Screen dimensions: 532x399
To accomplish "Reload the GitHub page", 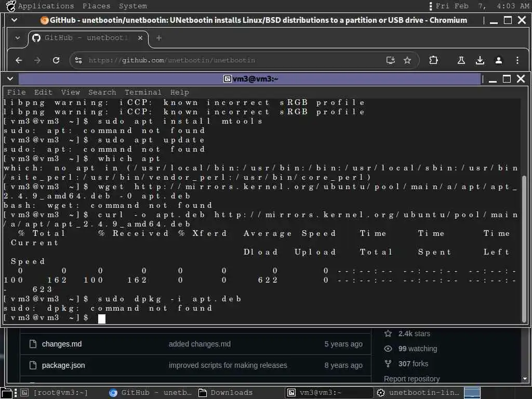I will (56, 60).
